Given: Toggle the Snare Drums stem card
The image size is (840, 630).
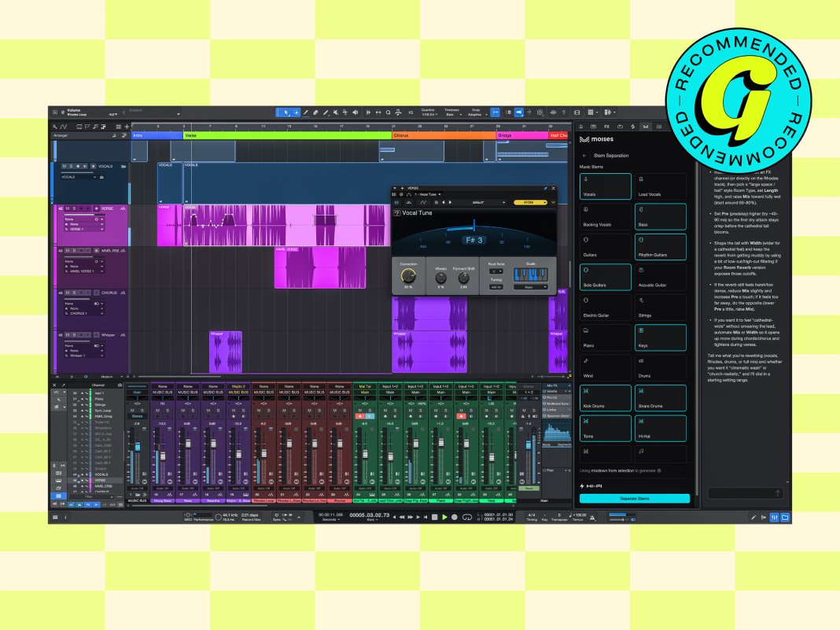Looking at the screenshot, I should click(x=661, y=398).
